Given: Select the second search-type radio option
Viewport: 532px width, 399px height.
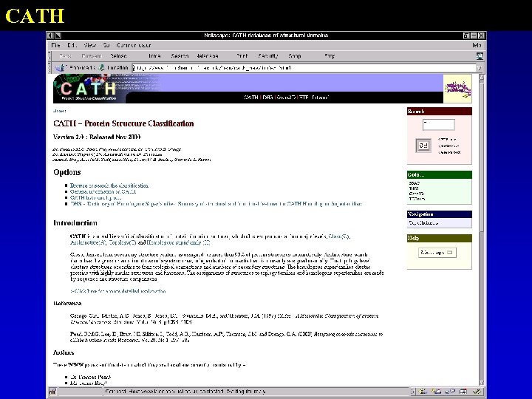Looking at the screenshot, I should pos(439,146).
